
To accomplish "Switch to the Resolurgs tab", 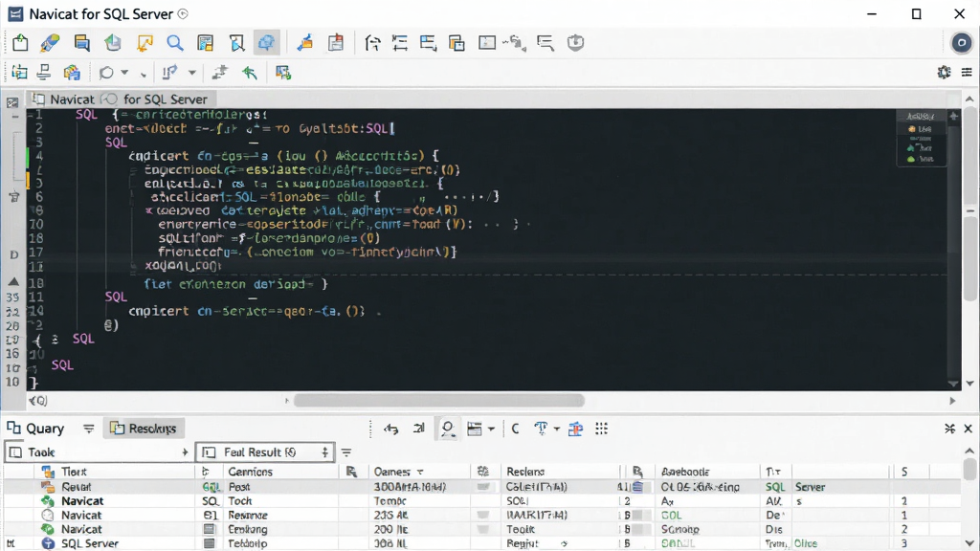I will click(144, 428).
